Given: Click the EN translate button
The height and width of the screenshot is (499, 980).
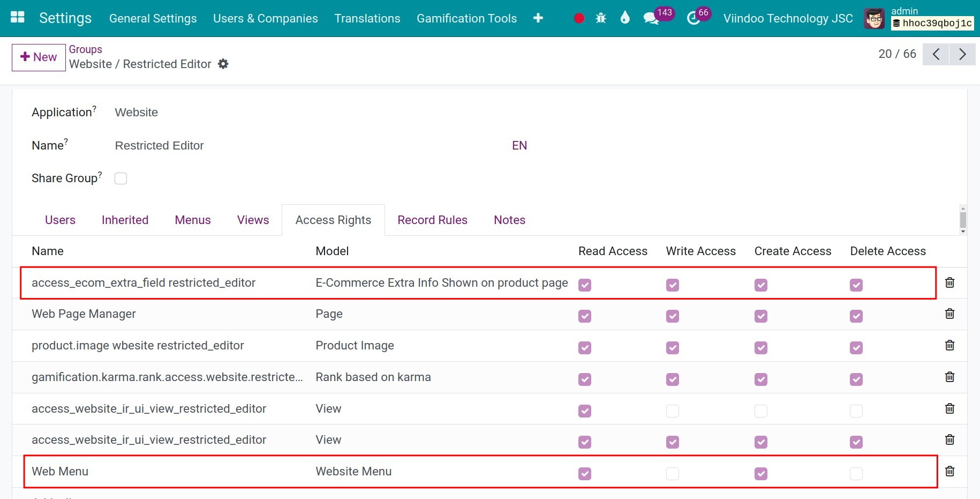Looking at the screenshot, I should pos(519,146).
